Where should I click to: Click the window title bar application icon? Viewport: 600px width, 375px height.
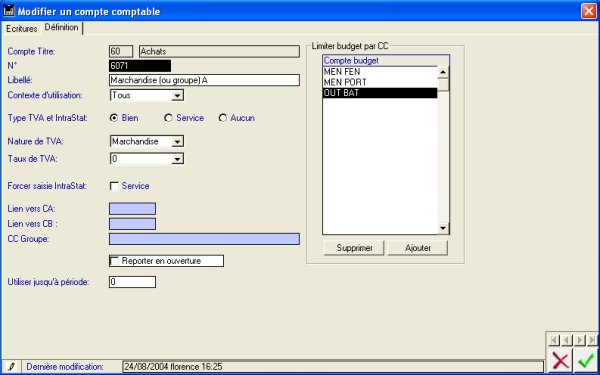click(x=8, y=11)
